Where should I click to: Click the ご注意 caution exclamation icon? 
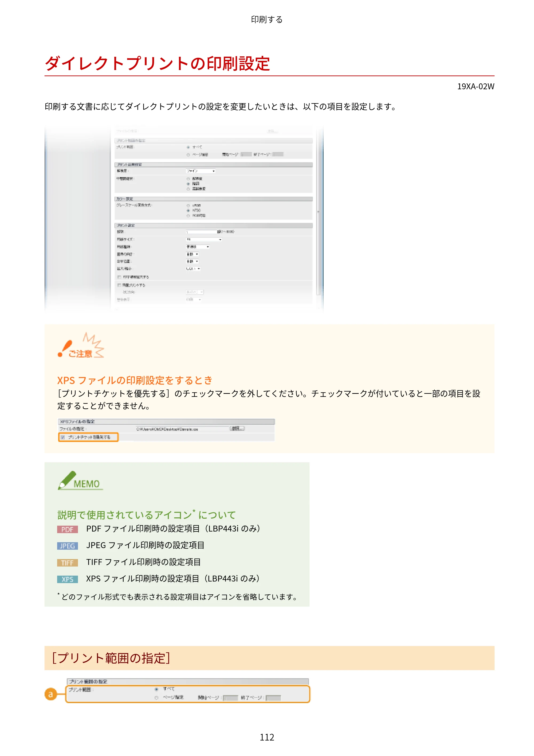(81, 346)
